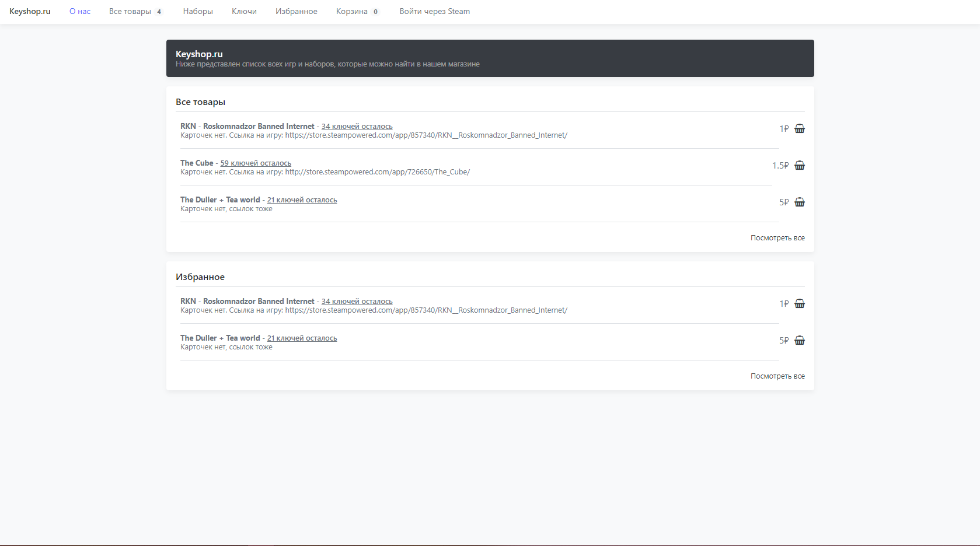Click '59 ключей осталось' link
The width and height of the screenshot is (980, 546).
tap(256, 163)
